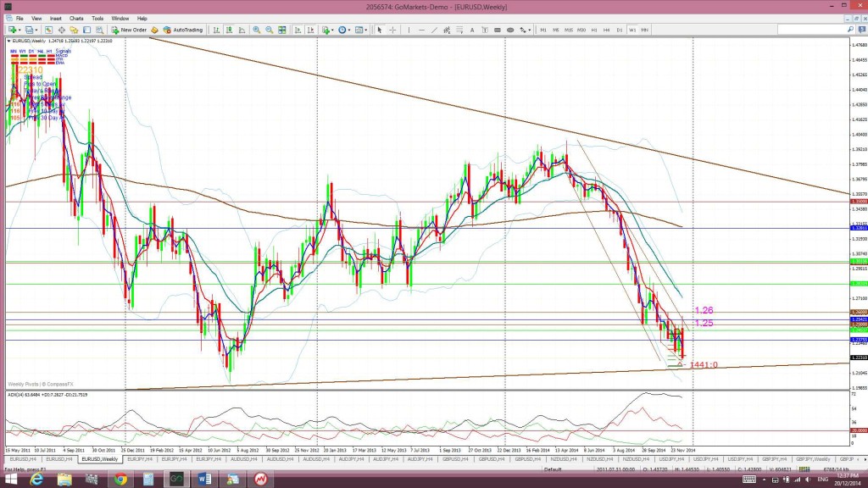Image resolution: width=868 pixels, height=488 pixels.
Task: Open the Insert menu
Action: (55, 19)
